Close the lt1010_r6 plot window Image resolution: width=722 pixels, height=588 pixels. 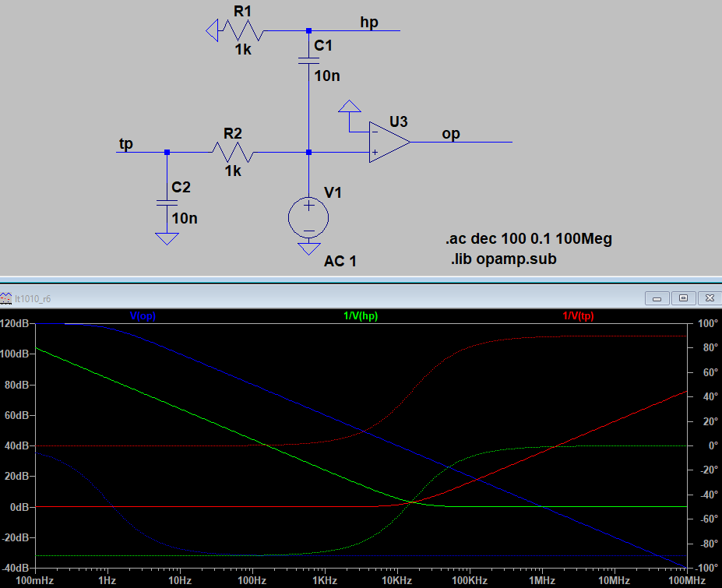(710, 298)
